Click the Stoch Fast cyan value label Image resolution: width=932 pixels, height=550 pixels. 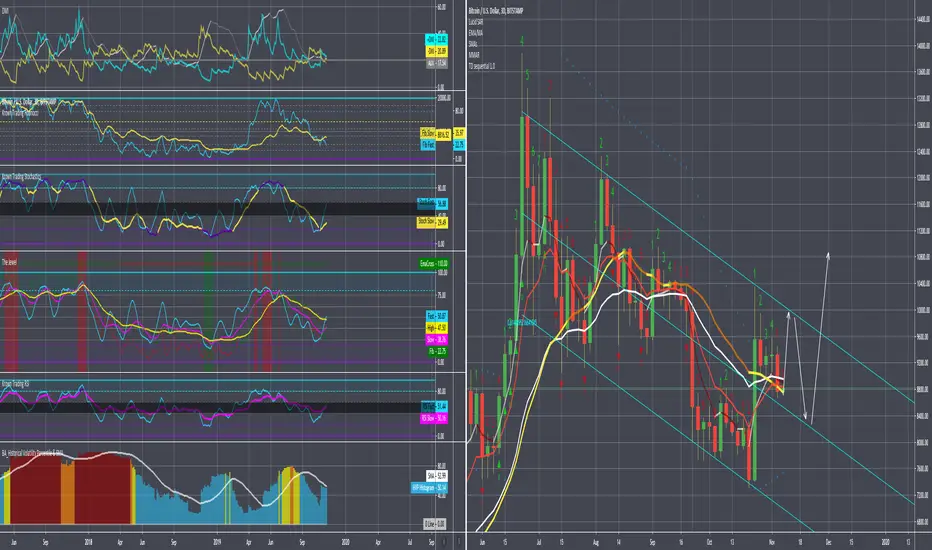tap(432, 203)
